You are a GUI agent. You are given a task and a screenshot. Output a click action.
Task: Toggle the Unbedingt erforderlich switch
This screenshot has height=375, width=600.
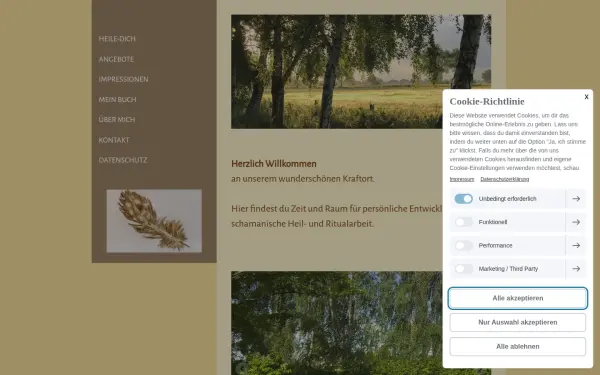pyautogui.click(x=463, y=199)
